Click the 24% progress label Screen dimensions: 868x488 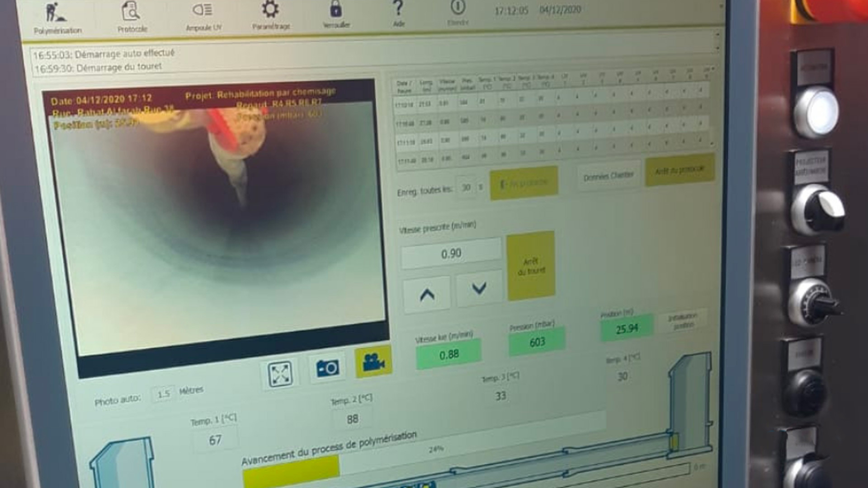click(436, 449)
